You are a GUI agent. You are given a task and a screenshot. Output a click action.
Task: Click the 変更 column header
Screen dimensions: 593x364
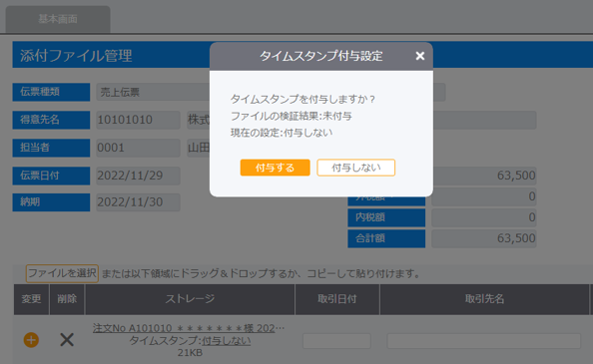click(x=31, y=299)
